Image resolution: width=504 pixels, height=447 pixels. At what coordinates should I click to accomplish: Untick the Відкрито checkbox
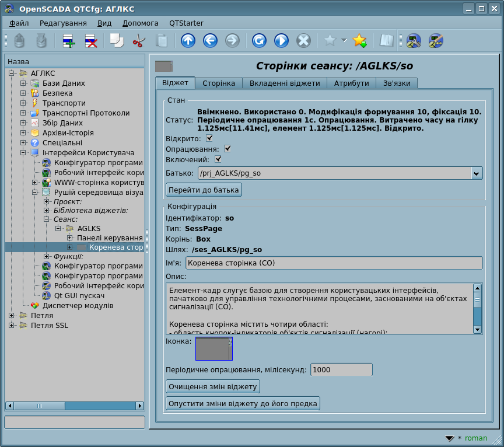(x=209, y=138)
